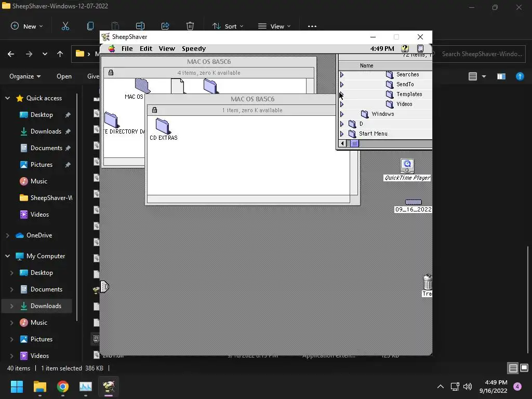The image size is (532, 399).
Task: Expand OneDrive in sidebar
Action: 7,235
